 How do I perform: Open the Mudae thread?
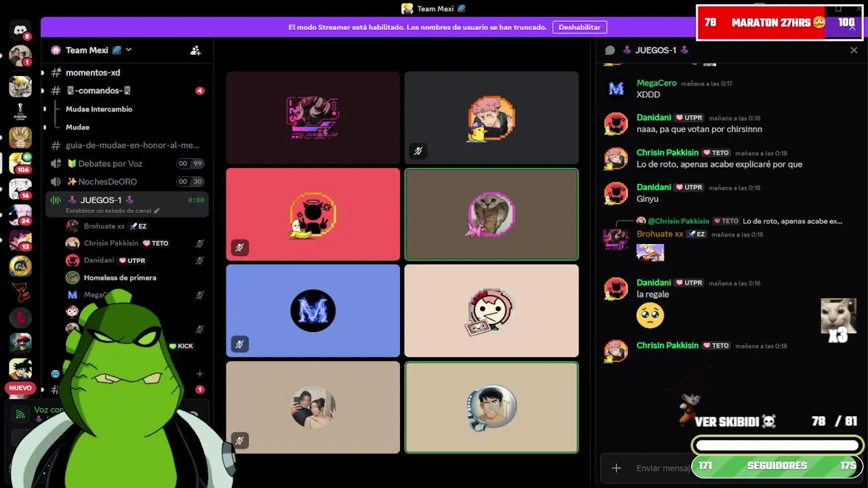[x=77, y=127]
